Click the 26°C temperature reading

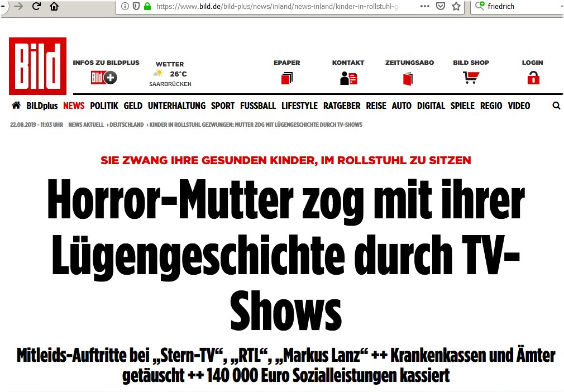178,74
